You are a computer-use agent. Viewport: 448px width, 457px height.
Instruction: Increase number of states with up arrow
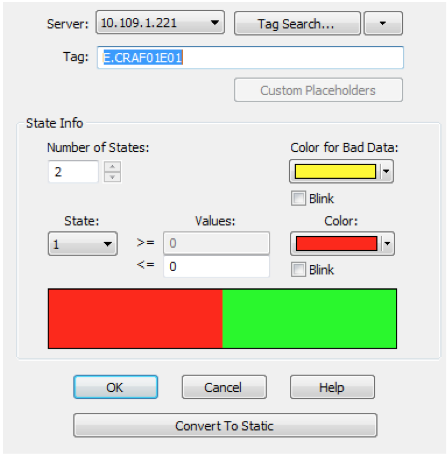(113, 166)
